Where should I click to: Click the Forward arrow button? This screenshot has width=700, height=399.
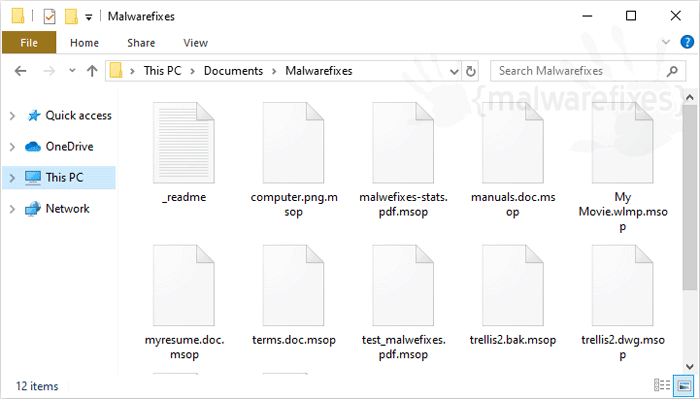(x=49, y=71)
